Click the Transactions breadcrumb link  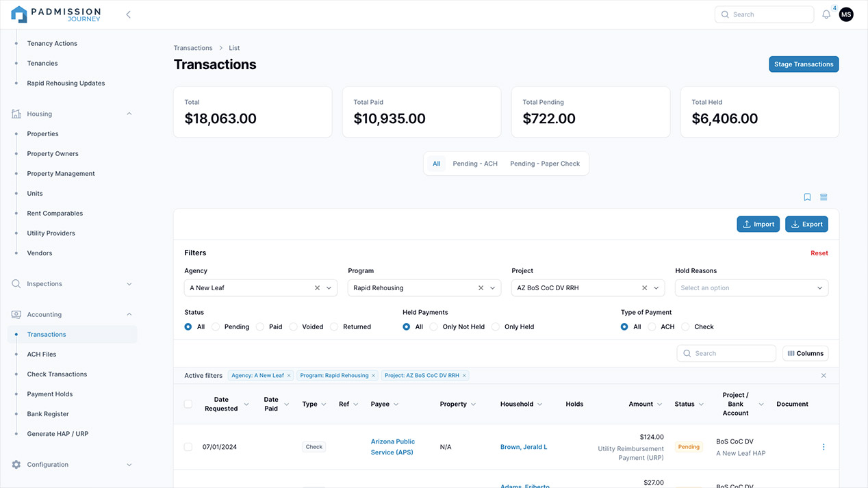pos(193,48)
